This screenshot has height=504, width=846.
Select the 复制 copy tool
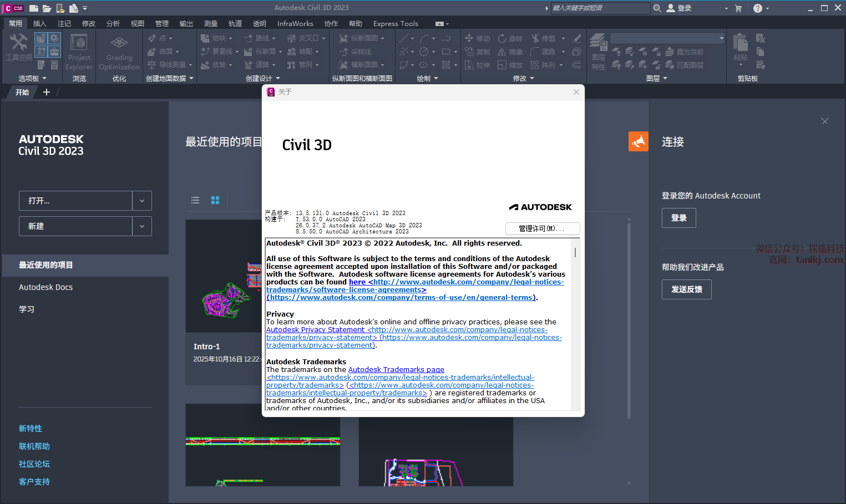(x=478, y=52)
